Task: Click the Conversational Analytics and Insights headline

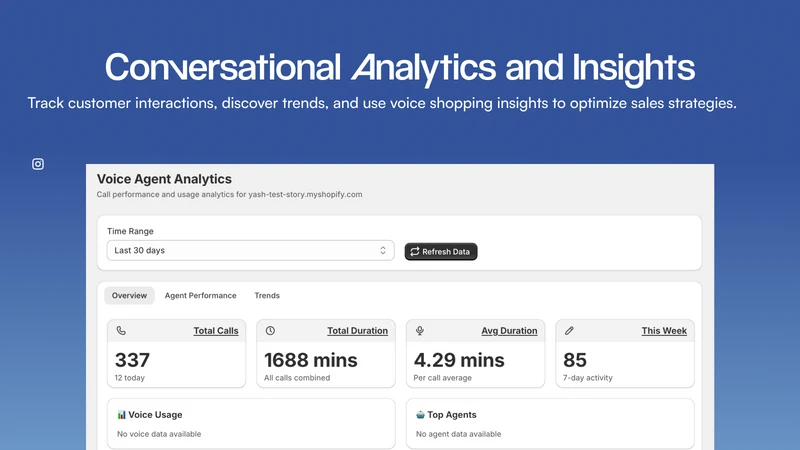Action: 399,67
